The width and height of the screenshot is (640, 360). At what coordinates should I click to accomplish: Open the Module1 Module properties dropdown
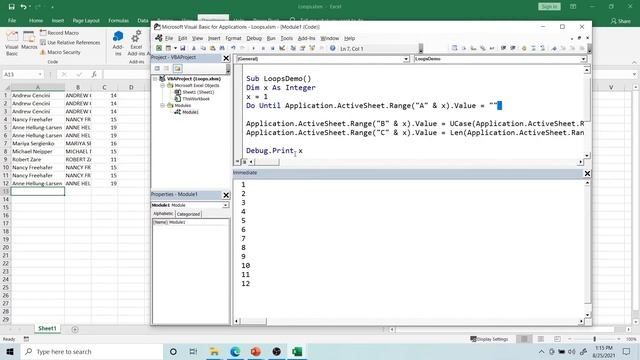pos(225,205)
